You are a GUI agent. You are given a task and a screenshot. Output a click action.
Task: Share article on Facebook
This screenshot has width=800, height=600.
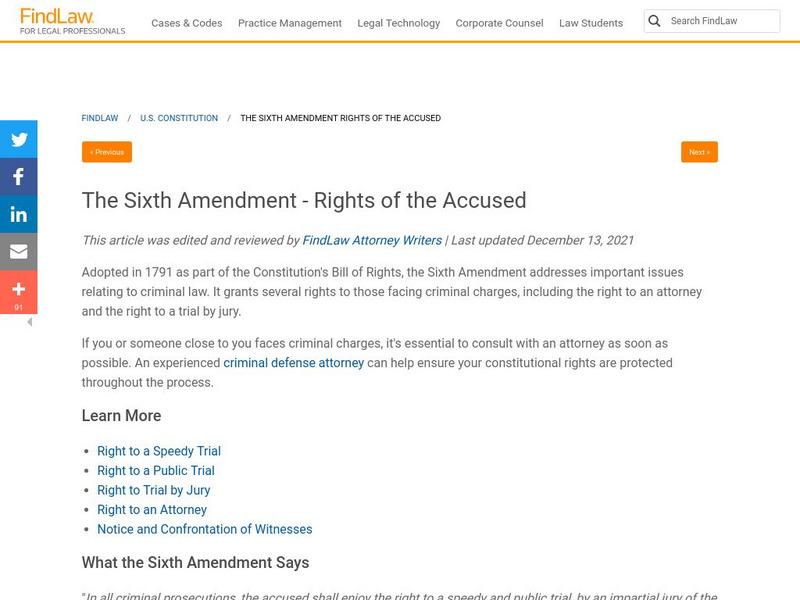pos(18,177)
